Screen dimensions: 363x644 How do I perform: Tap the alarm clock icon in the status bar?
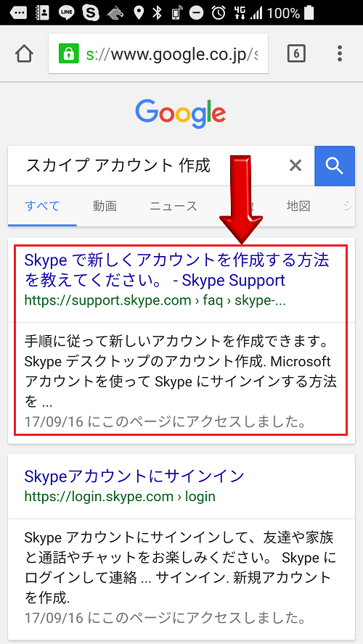[219, 13]
